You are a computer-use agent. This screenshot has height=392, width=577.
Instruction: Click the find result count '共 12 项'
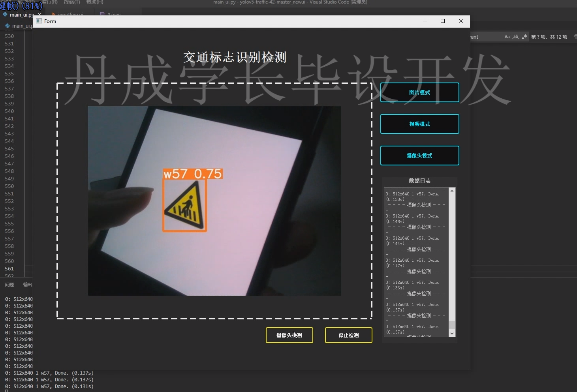[559, 37]
